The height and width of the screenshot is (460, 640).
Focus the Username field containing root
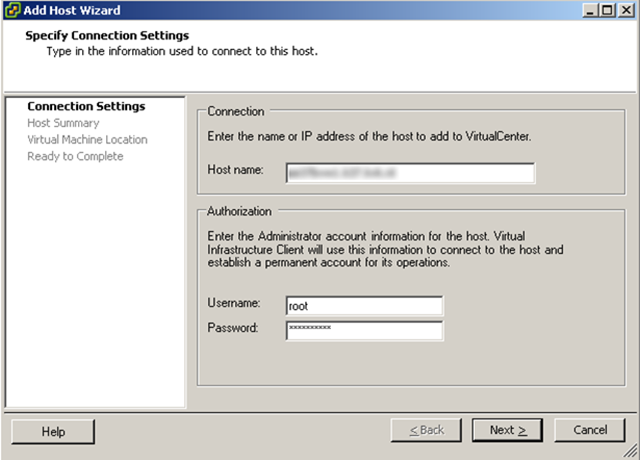point(364,306)
